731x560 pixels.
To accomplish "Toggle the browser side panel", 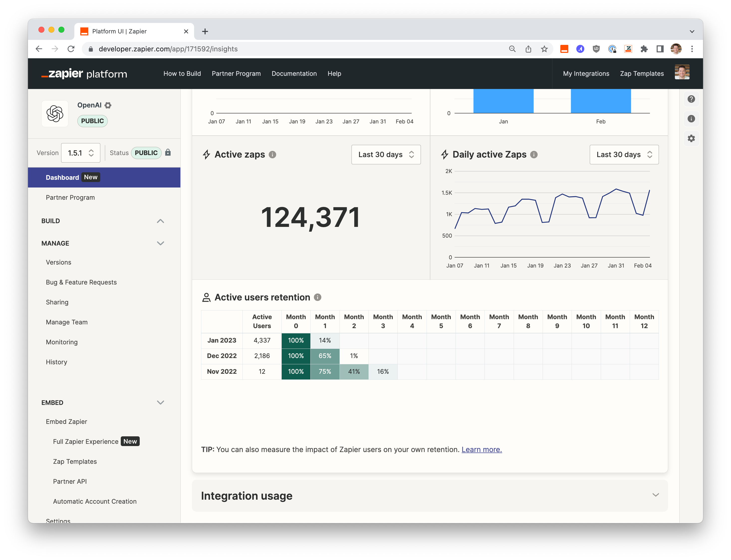I will (x=660, y=49).
